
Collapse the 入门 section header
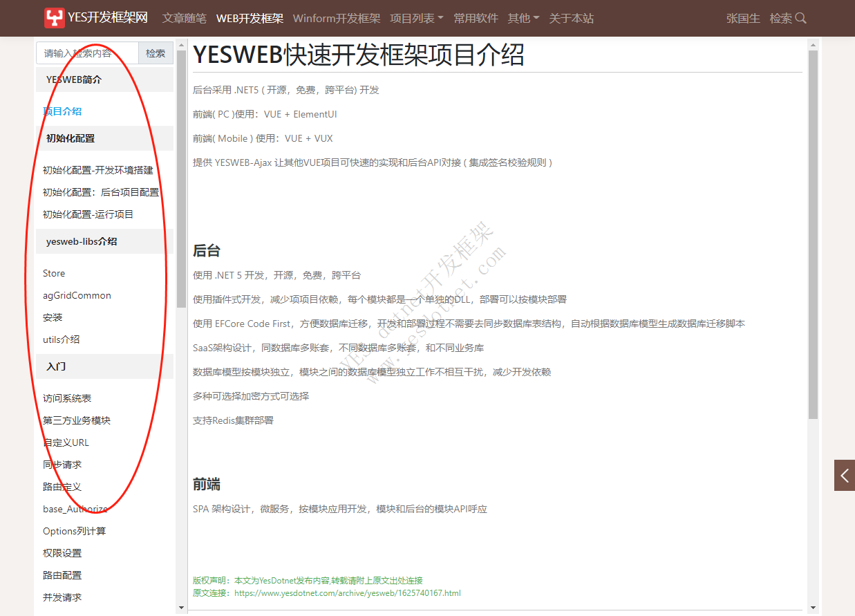tap(104, 366)
